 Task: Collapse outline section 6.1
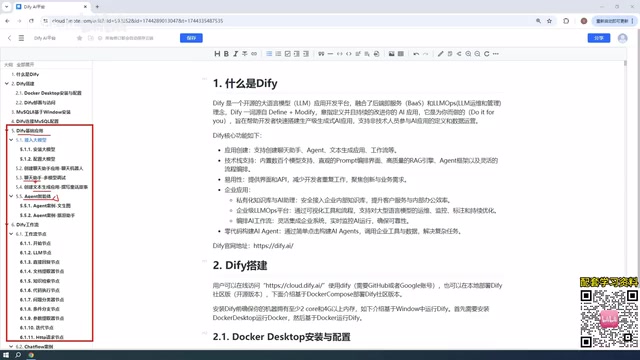(11, 234)
